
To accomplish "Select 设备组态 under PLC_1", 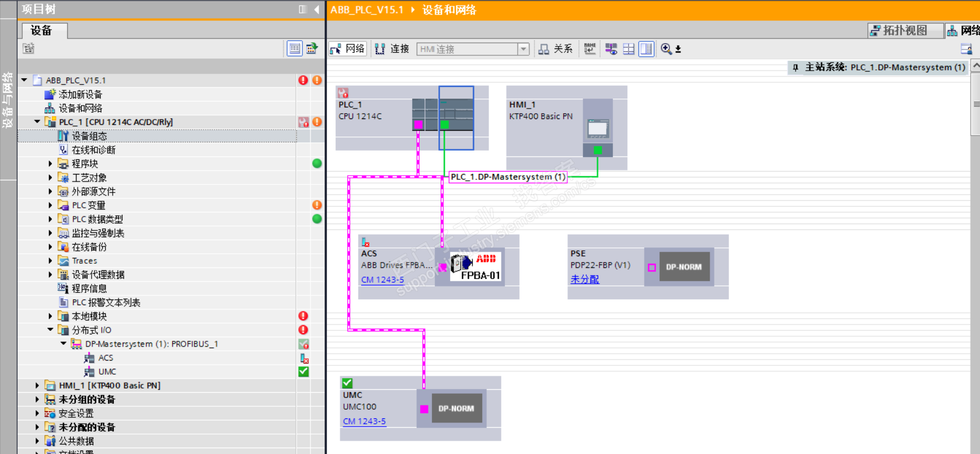I will pos(89,136).
